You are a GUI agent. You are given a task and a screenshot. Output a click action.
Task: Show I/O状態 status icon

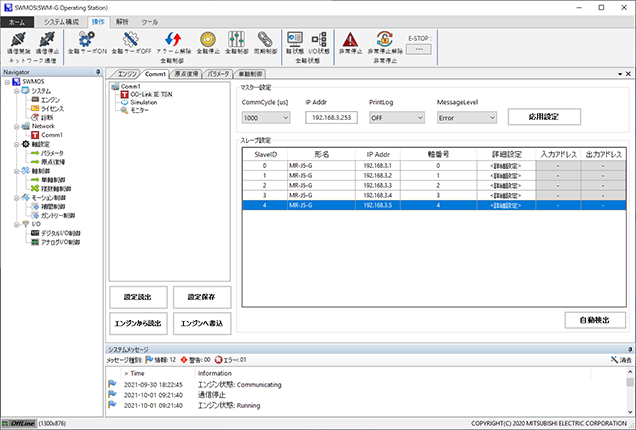319,43
